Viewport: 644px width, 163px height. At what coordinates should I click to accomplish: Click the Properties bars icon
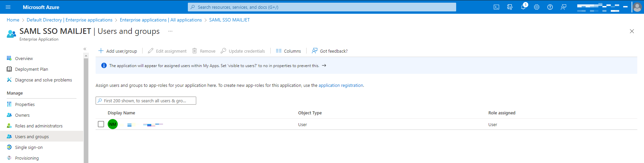9,104
